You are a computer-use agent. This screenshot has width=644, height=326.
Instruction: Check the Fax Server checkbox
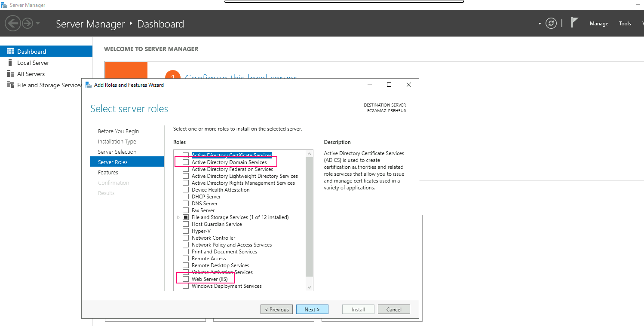[186, 210]
